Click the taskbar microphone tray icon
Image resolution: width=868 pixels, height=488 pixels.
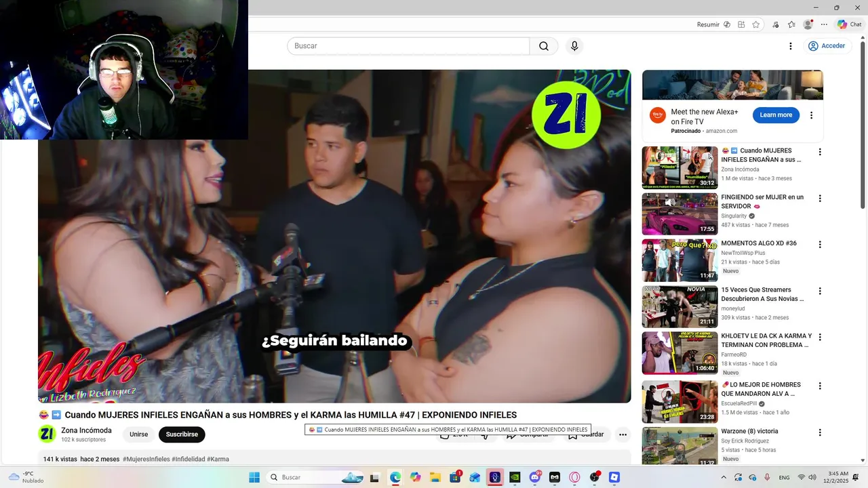point(767,477)
